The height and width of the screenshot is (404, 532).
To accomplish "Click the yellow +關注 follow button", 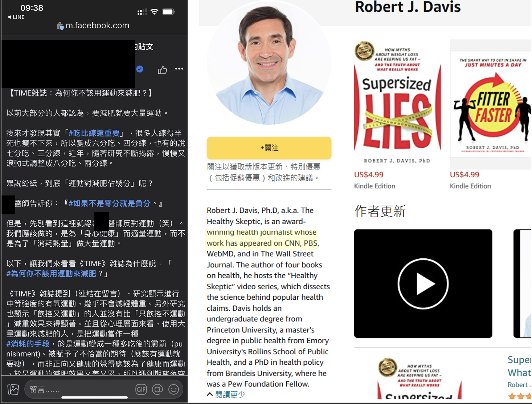I will 269,148.
